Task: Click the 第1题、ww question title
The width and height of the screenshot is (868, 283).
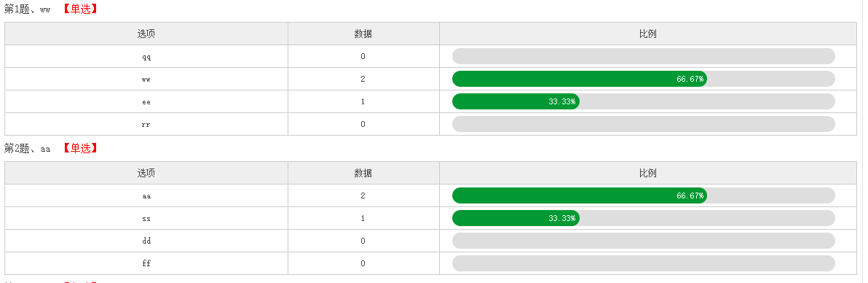Action: pyautogui.click(x=27, y=9)
